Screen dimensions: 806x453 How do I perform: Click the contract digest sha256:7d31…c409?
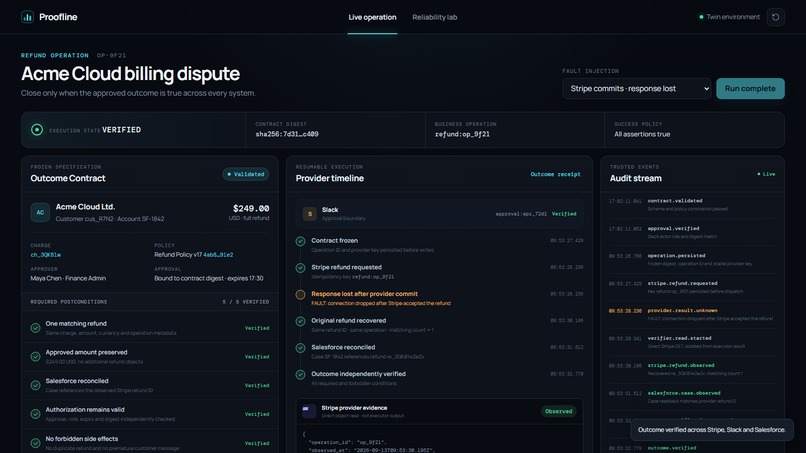(x=287, y=134)
